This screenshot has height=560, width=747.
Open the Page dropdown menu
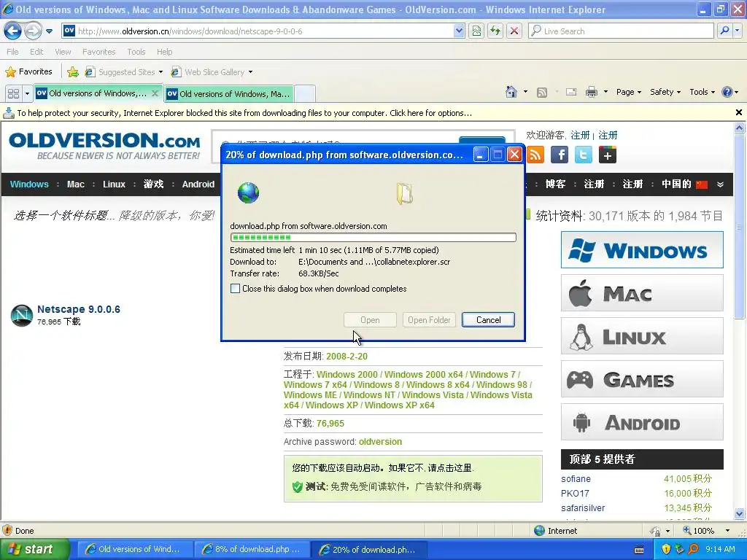click(x=629, y=92)
